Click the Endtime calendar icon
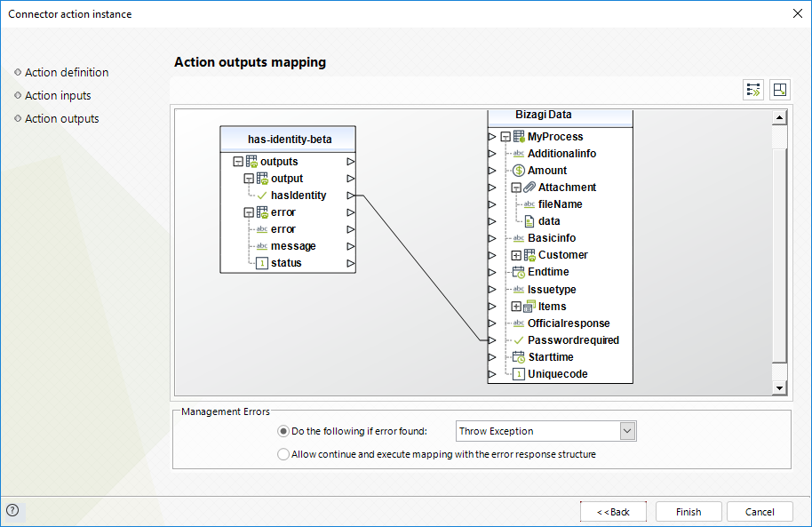 tap(518, 272)
